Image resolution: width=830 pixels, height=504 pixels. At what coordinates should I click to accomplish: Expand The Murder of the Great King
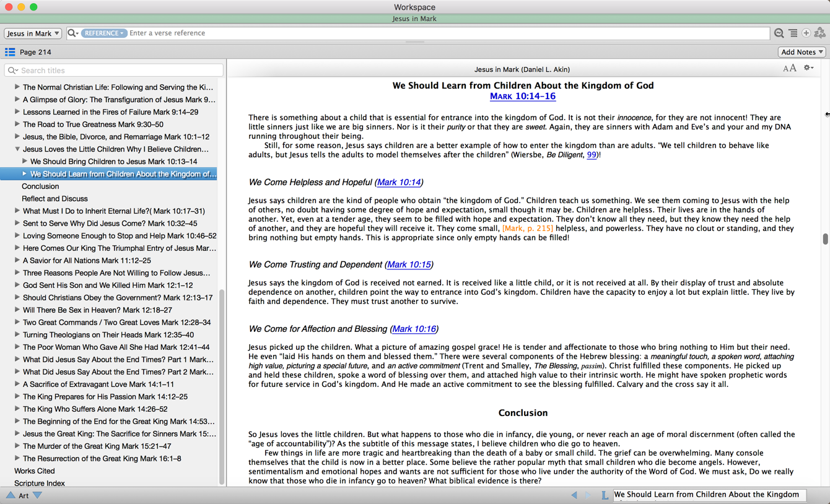pos(17,446)
